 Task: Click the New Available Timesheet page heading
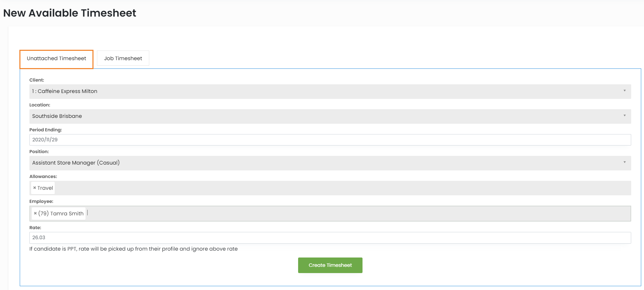(x=70, y=13)
